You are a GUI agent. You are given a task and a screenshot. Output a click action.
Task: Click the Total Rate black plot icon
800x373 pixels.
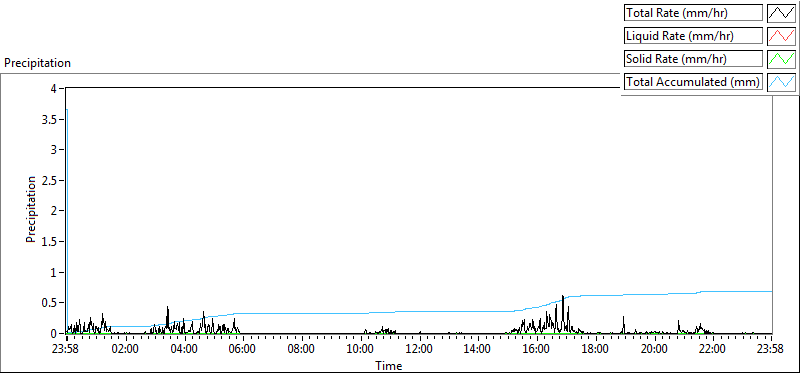pos(782,13)
